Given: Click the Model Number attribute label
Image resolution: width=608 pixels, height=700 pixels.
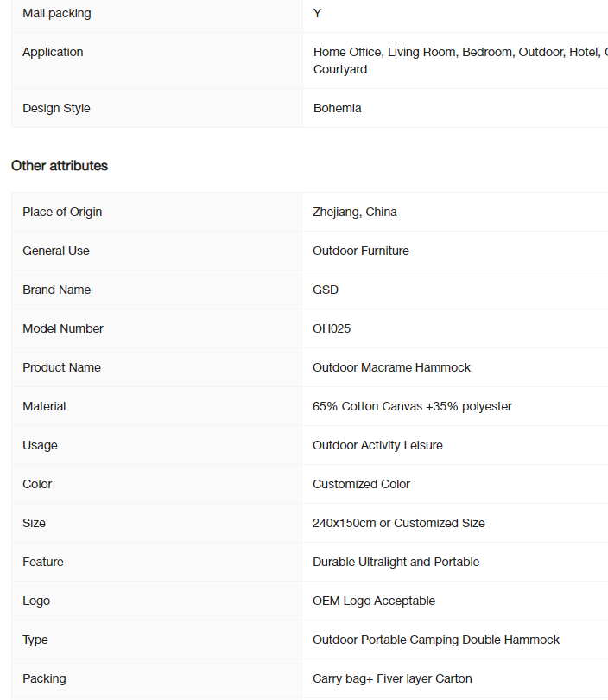Looking at the screenshot, I should (63, 328).
